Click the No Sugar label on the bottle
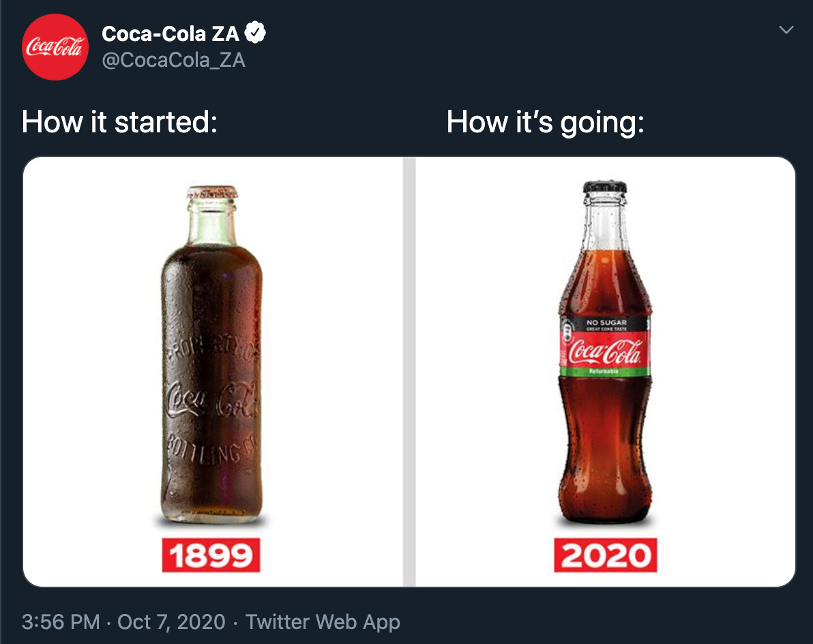This screenshot has width=813, height=644. pos(606,324)
